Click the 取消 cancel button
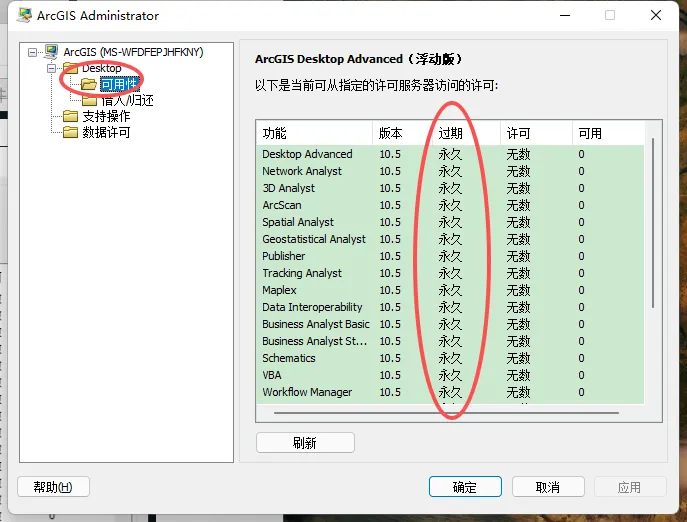The height and width of the screenshot is (522, 687). click(548, 486)
